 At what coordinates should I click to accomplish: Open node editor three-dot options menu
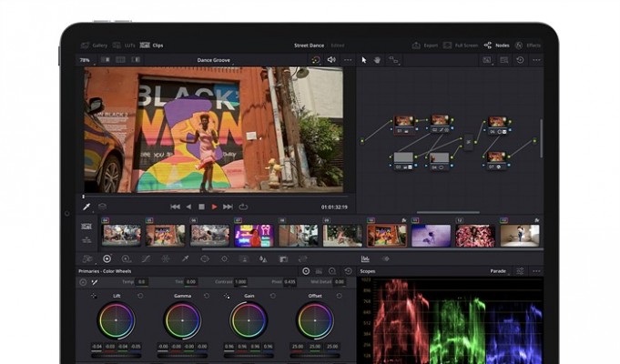pyautogui.click(x=536, y=60)
